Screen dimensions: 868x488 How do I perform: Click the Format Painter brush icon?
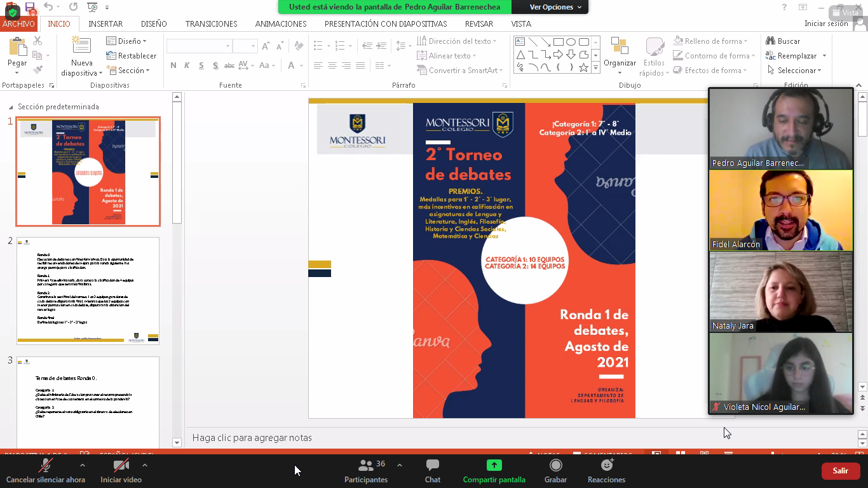(37, 70)
